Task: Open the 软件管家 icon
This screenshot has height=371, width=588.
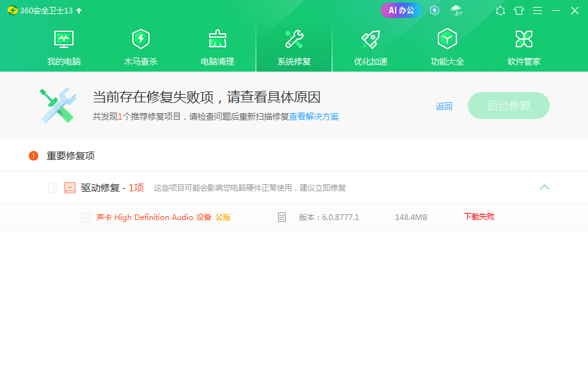Action: pos(524,39)
